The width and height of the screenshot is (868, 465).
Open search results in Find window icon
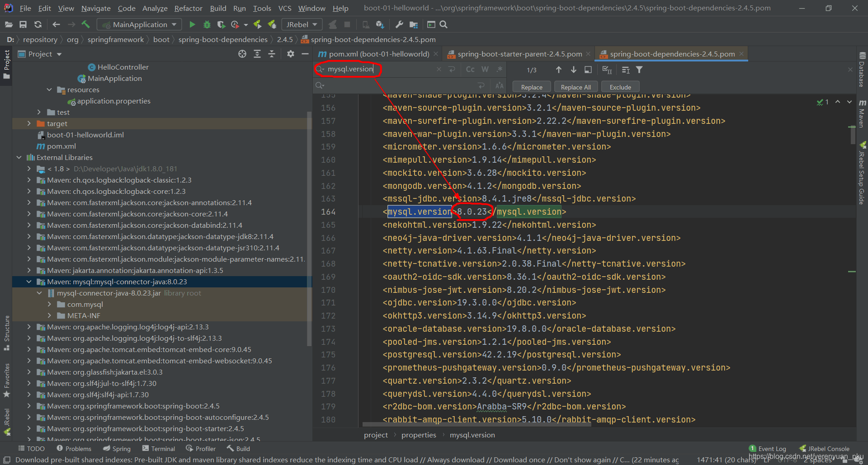[x=588, y=70]
